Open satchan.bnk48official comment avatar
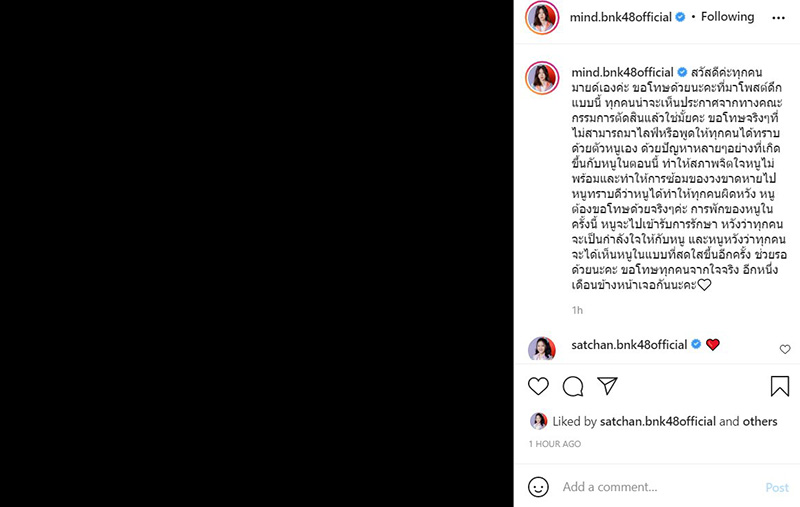The image size is (800, 507). [542, 349]
